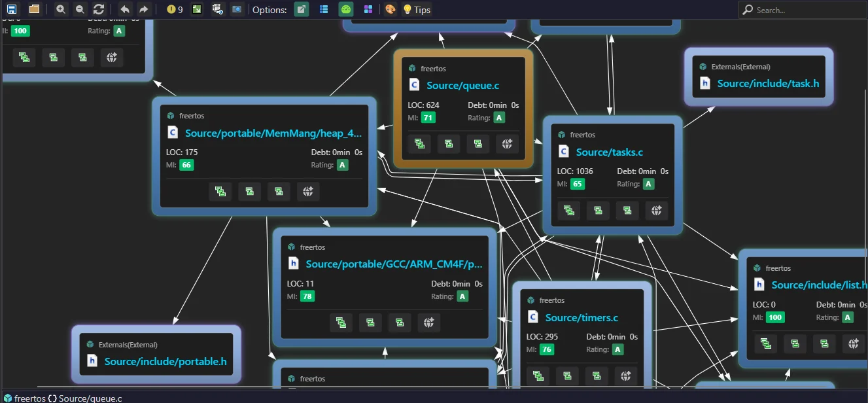Viewport: 868px width, 403px height.
Task: Click first dependency icon on list.h card
Action: [766, 343]
